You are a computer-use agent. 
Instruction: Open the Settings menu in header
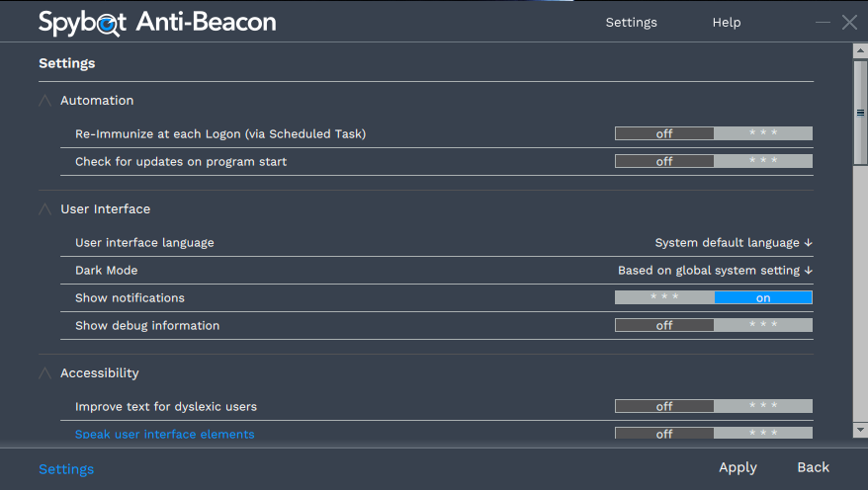point(631,23)
